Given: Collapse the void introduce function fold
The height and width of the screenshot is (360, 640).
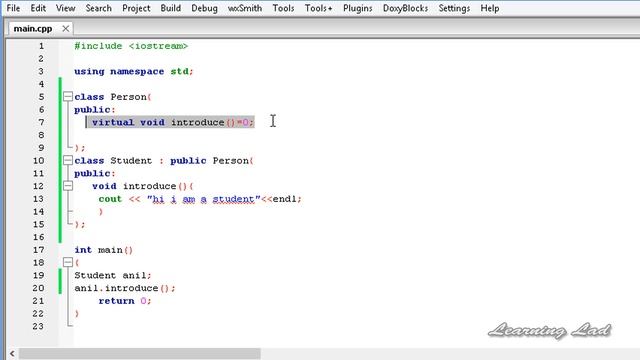Looking at the screenshot, I should coord(68,186).
